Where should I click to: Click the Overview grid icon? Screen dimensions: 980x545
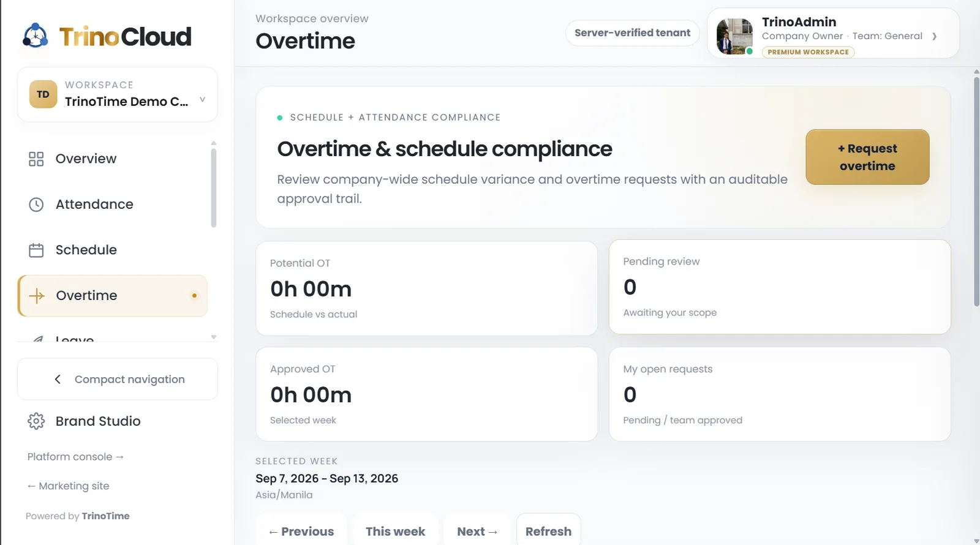tap(36, 159)
